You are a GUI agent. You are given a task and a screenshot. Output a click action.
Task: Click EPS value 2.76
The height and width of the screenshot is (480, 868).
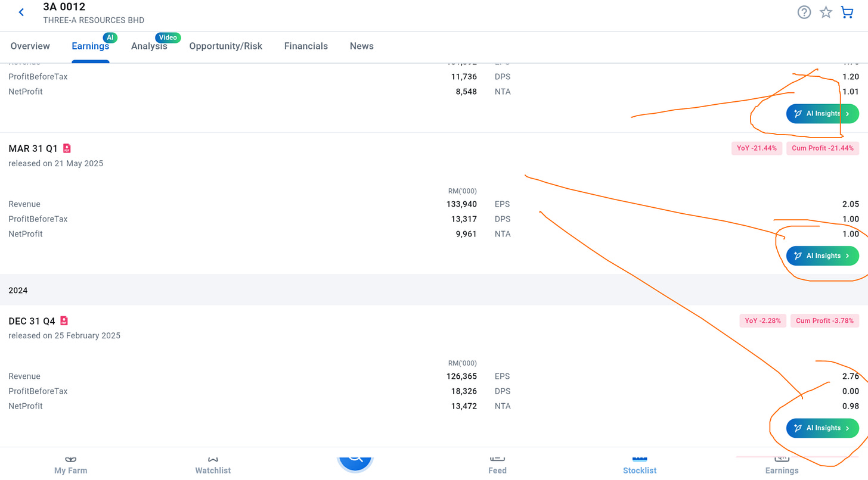coord(851,376)
